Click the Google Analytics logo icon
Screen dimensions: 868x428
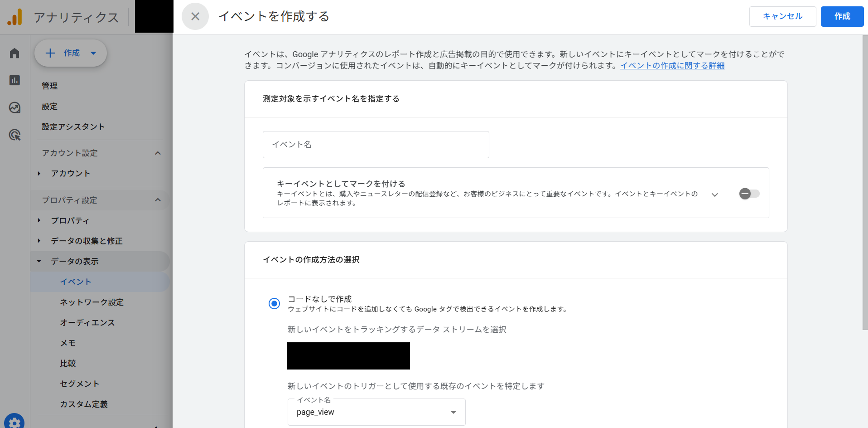pos(14,17)
